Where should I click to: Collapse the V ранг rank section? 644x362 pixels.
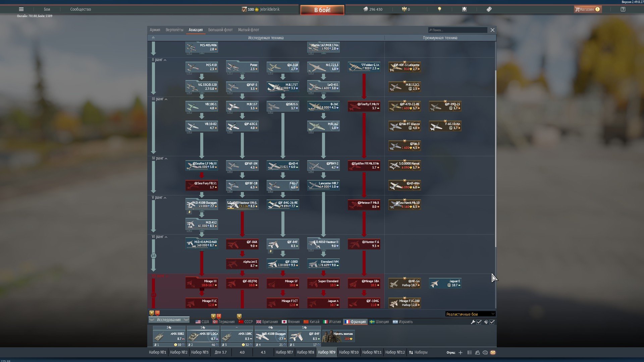click(165, 198)
